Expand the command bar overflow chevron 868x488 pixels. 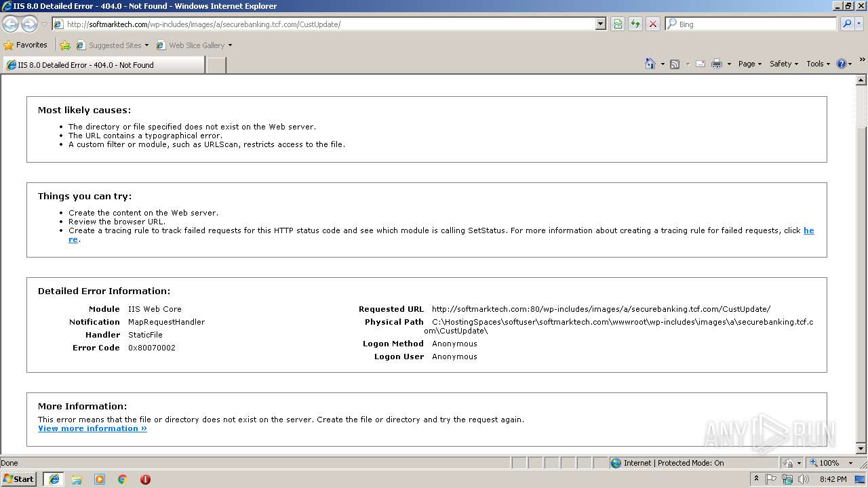tap(863, 60)
